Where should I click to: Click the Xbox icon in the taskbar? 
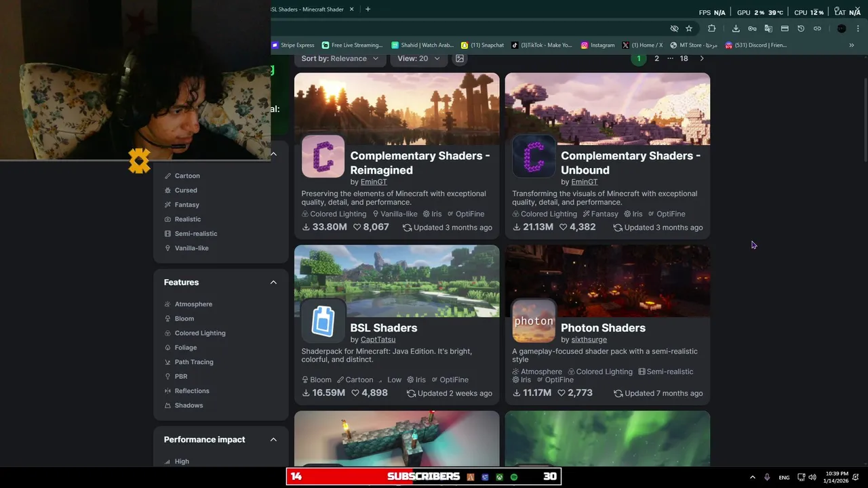(499, 477)
